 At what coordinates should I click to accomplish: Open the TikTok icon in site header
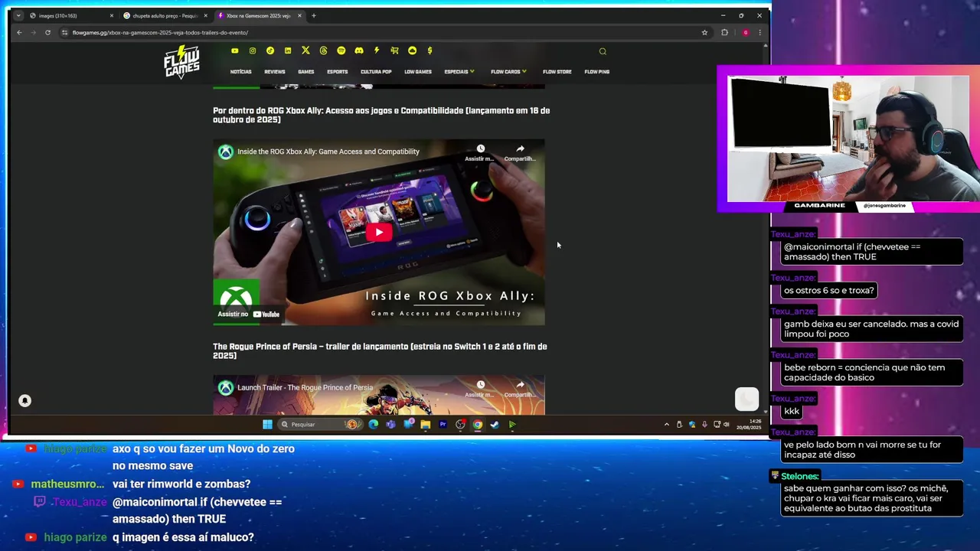tap(270, 51)
